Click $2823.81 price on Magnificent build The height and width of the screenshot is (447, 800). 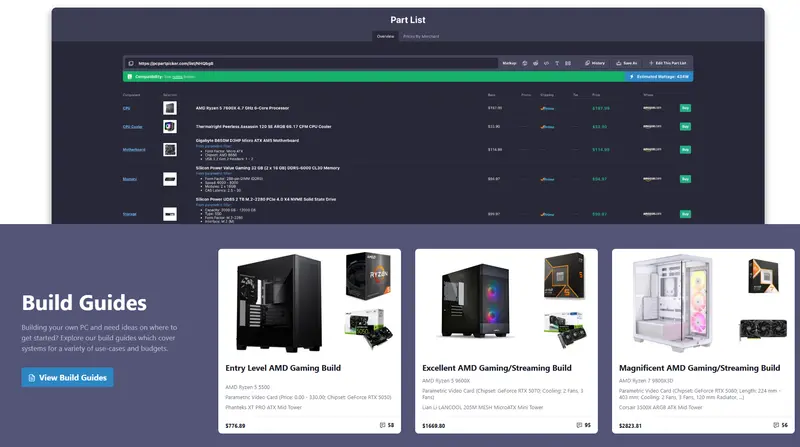(x=631, y=426)
